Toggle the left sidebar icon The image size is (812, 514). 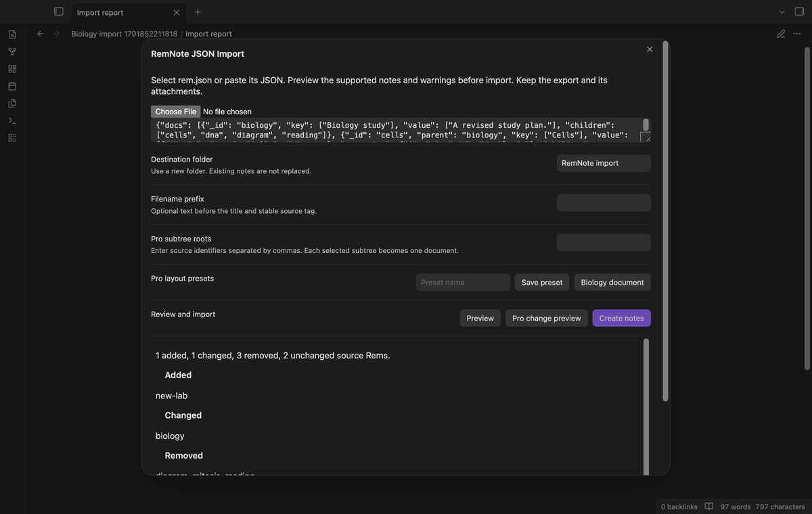[x=58, y=11]
